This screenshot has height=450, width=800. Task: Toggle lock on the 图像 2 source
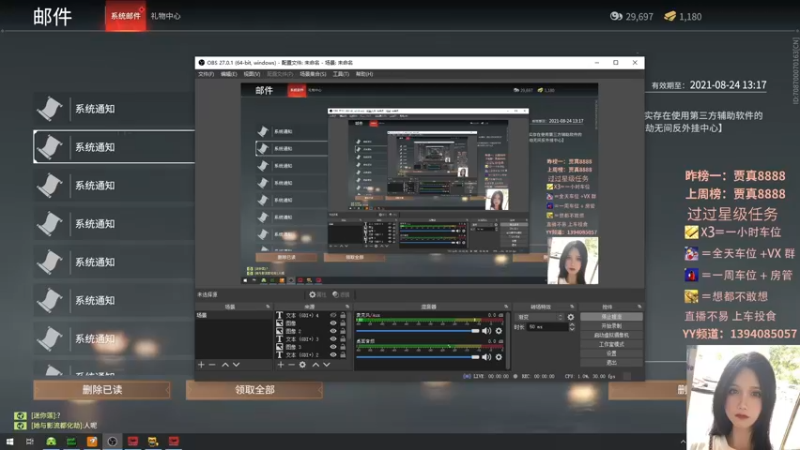pyautogui.click(x=343, y=331)
